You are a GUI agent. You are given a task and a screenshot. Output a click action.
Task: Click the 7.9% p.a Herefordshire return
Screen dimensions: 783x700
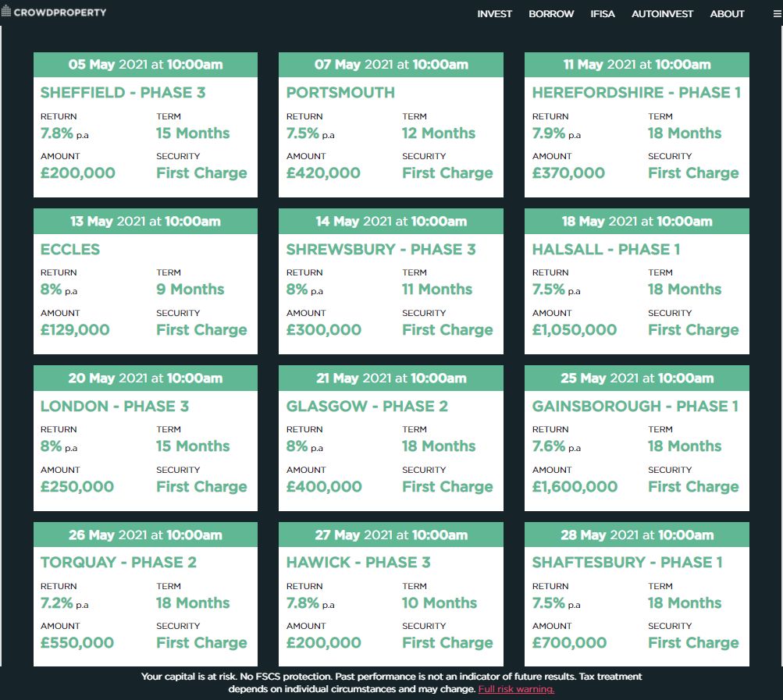[557, 133]
